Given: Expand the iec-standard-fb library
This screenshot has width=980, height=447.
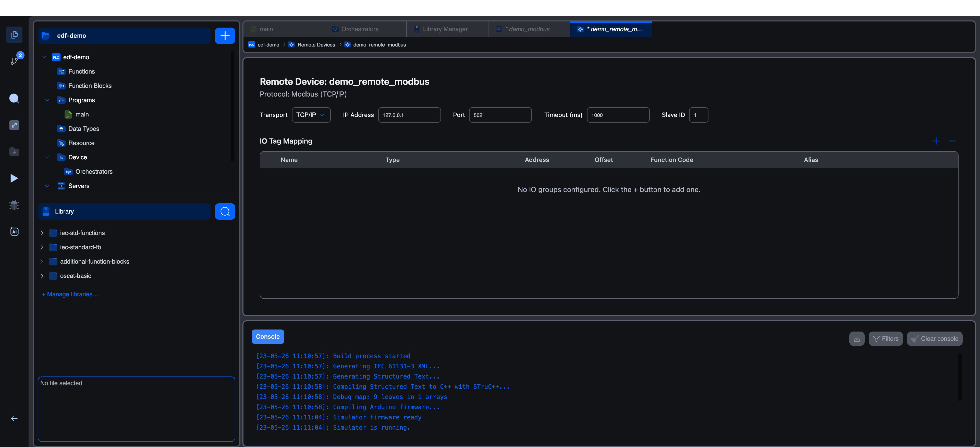Looking at the screenshot, I should (x=42, y=248).
